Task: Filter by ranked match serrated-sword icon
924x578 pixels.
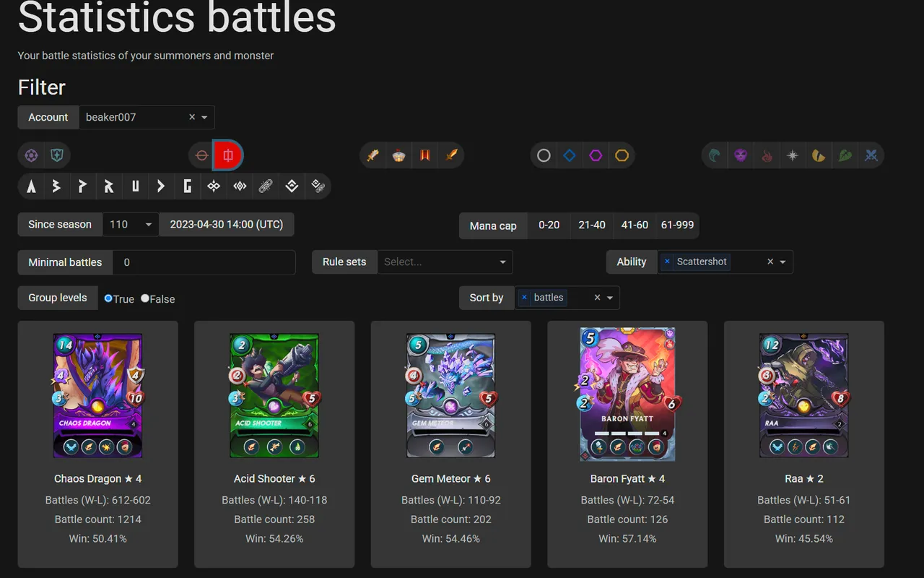Action: [x=373, y=155]
